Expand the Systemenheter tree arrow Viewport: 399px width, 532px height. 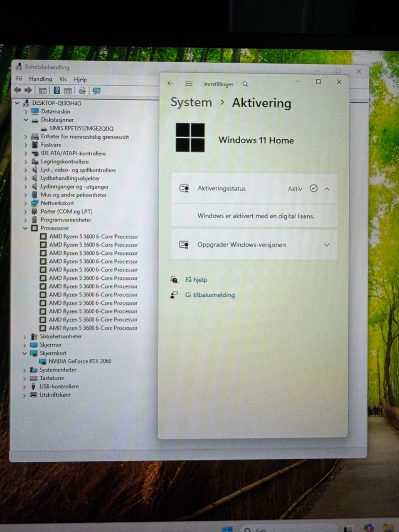[x=25, y=370]
